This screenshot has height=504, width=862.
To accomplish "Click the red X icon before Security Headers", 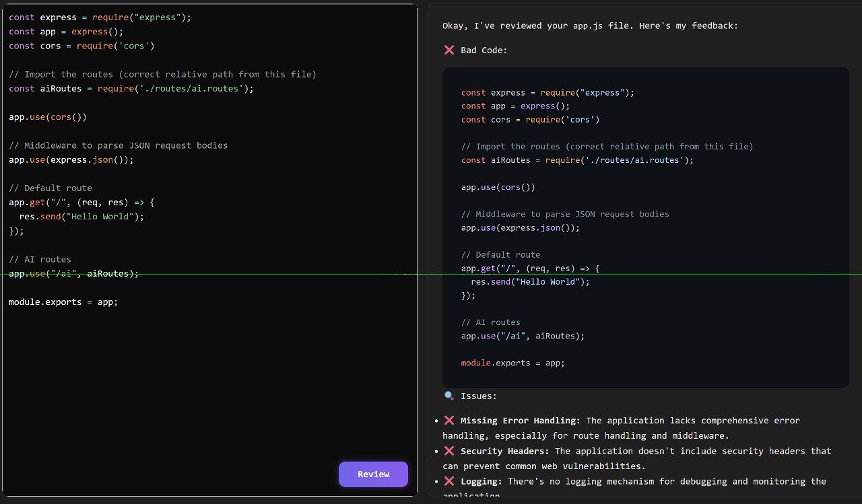I will click(449, 451).
